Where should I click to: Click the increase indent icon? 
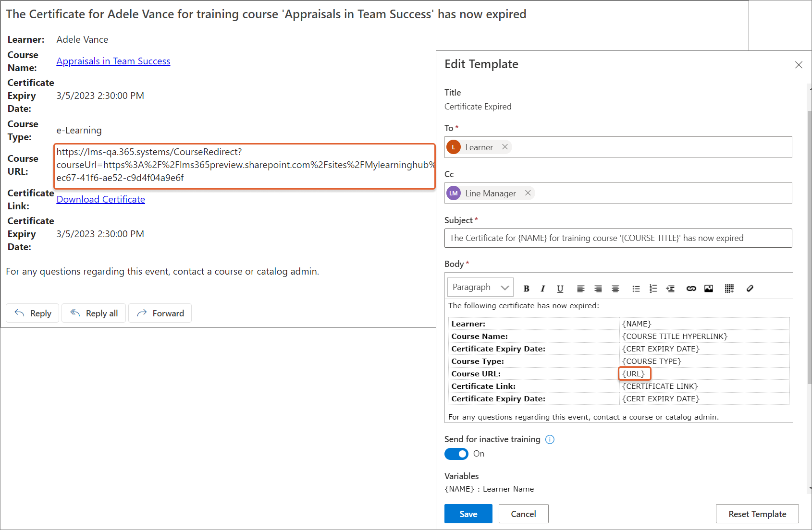tap(670, 289)
